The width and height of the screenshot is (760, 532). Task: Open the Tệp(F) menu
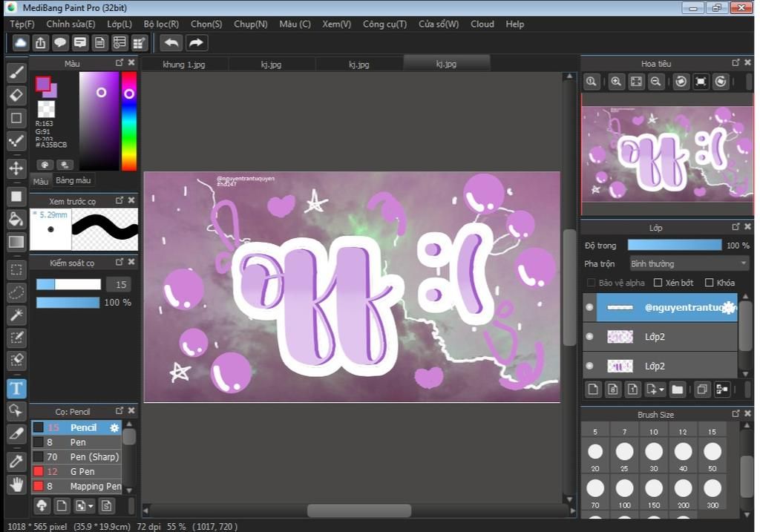22,24
